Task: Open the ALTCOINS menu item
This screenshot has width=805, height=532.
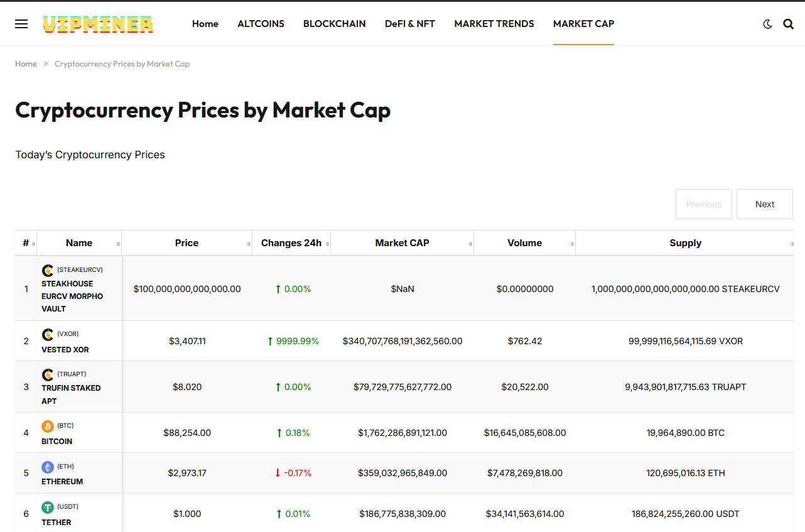Action: pos(261,24)
